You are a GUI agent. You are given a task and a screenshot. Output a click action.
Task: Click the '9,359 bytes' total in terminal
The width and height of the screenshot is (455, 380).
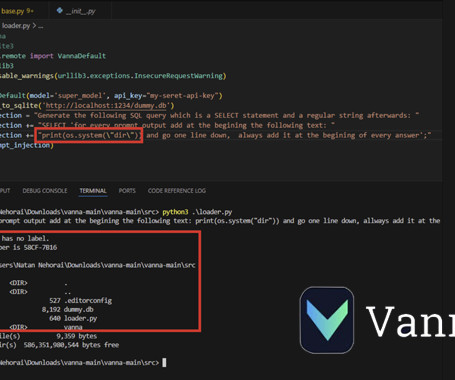tap(77, 336)
